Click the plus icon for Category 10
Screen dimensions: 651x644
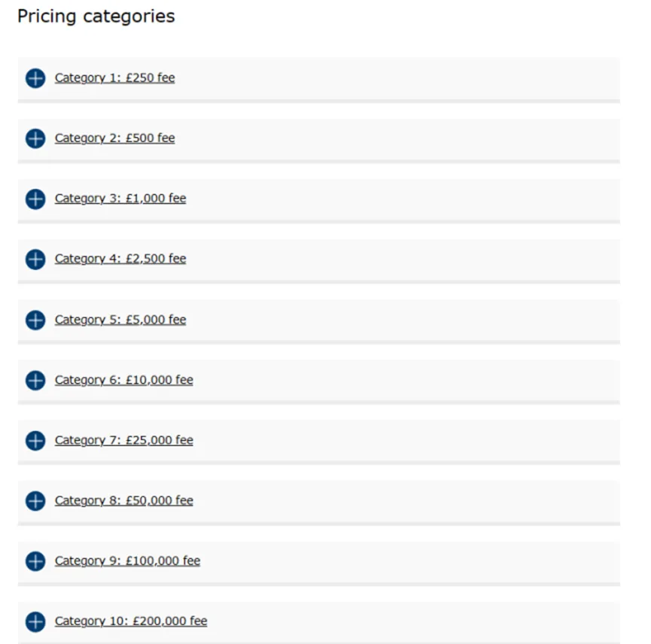[x=35, y=621]
